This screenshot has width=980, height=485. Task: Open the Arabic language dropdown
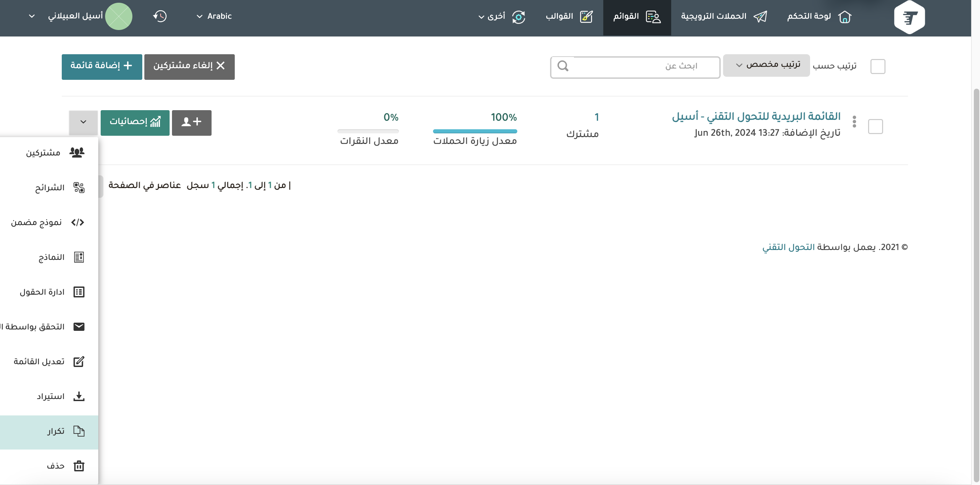(x=214, y=16)
